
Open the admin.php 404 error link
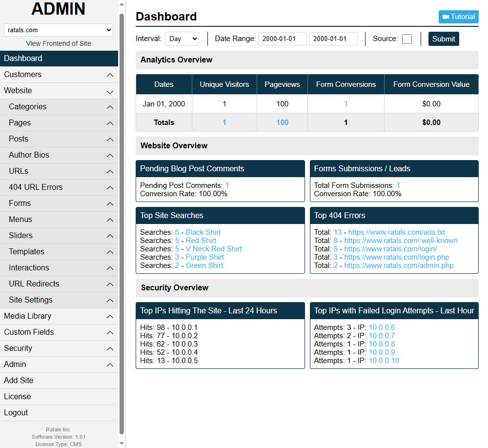[399, 265]
